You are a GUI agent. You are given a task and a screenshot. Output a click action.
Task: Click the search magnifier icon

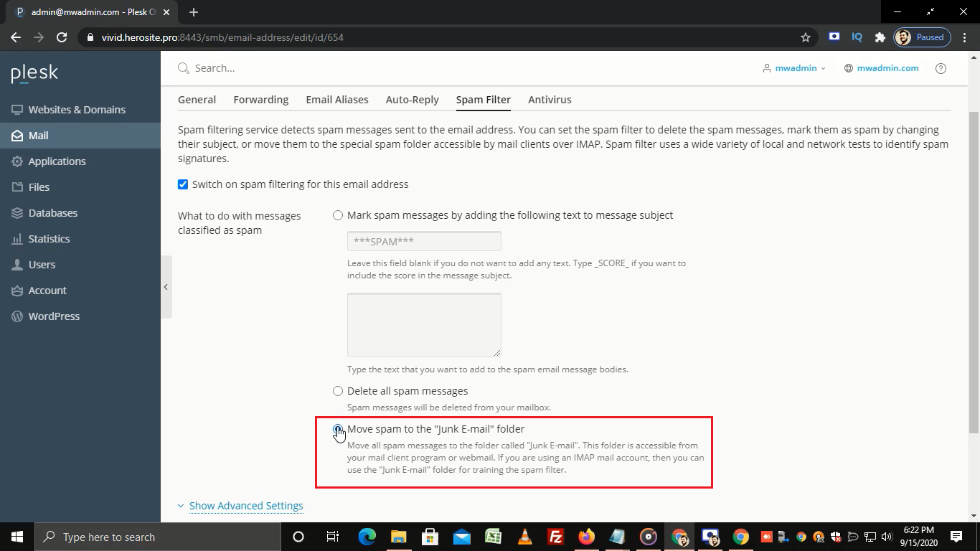pyautogui.click(x=184, y=68)
